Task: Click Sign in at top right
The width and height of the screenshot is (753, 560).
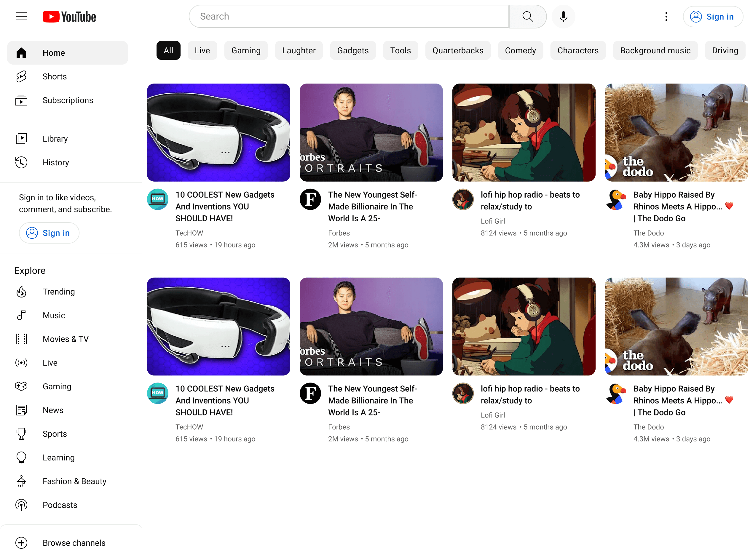Action: tap(713, 17)
